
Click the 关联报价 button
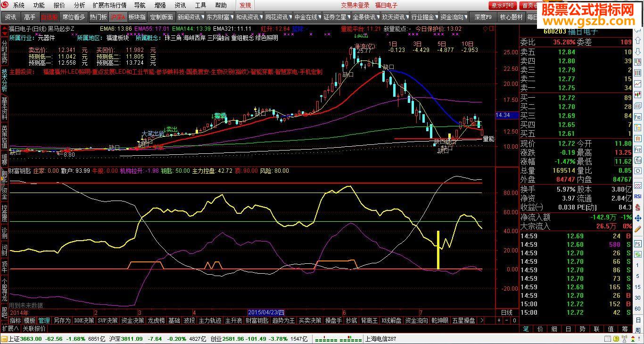point(34,328)
